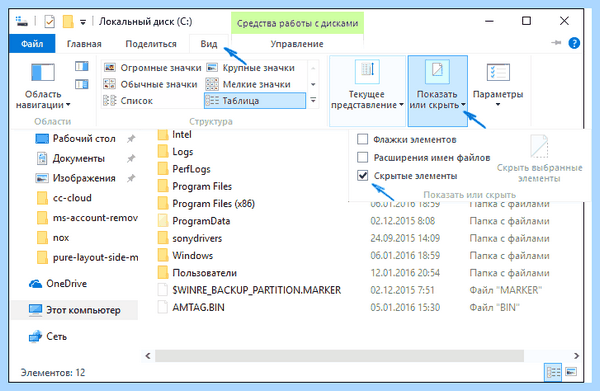Open ms-account-remov folder in sidebar
This screenshot has width=600, height=391.
click(x=87, y=218)
